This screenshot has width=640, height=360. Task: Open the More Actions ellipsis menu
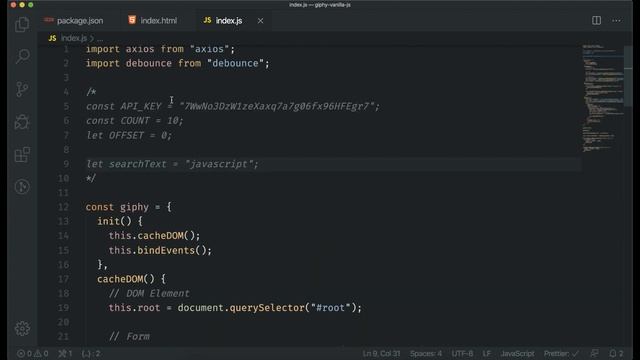coord(616,20)
